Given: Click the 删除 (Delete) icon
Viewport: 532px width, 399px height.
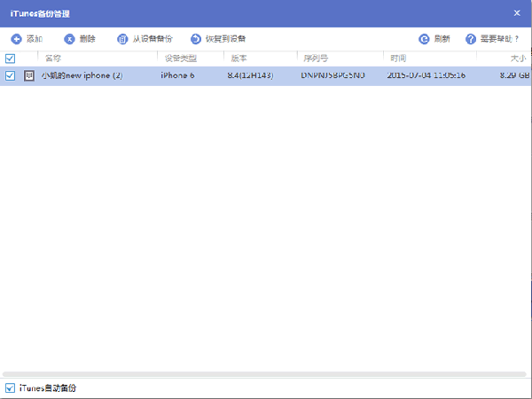Looking at the screenshot, I should click(x=68, y=39).
